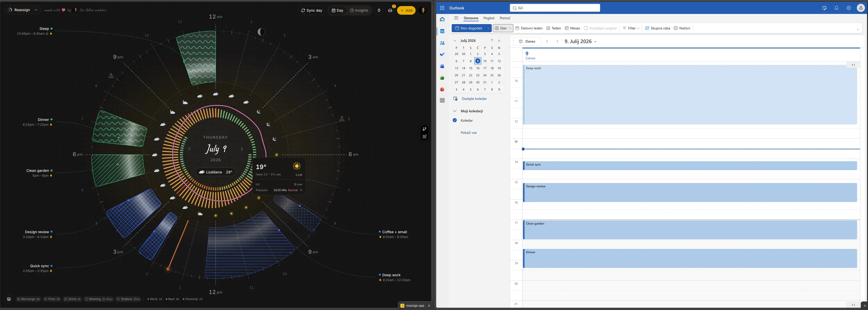Switch to Teden view
Screen dimensions: 868x310
coord(553,28)
